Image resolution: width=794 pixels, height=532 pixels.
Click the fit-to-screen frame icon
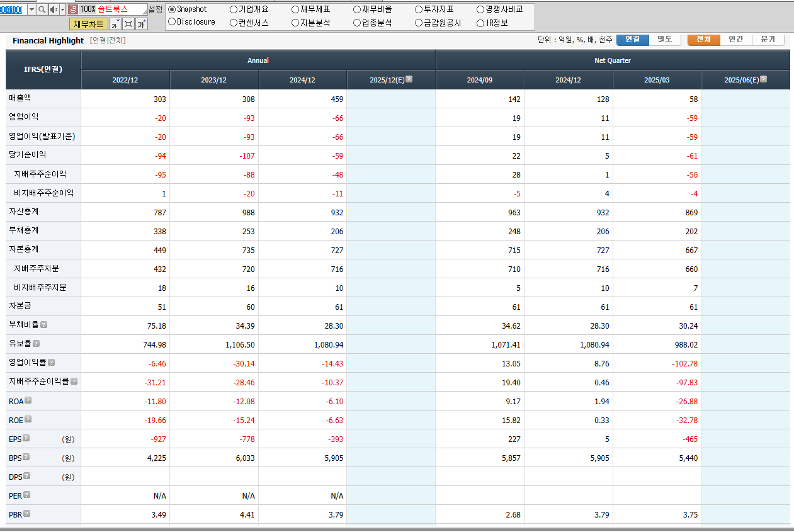coord(128,24)
